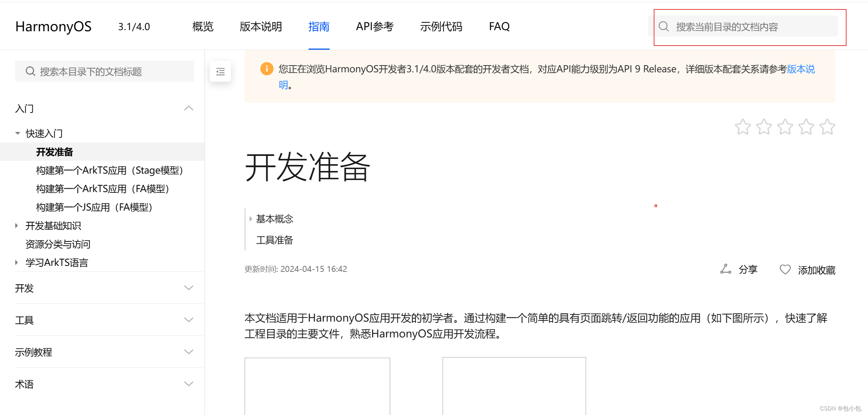This screenshot has height=415, width=868.
Task: Click the orange info icon in banner
Action: [267, 69]
